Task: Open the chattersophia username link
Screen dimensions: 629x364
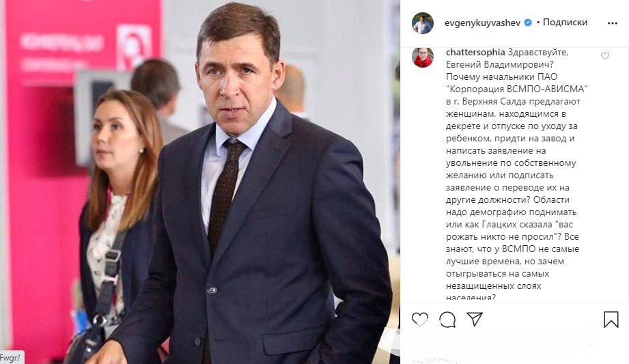Action: pyautogui.click(x=475, y=52)
